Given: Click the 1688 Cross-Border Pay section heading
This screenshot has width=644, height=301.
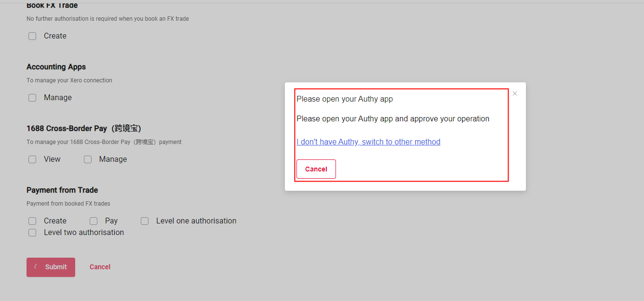Looking at the screenshot, I should (x=84, y=129).
